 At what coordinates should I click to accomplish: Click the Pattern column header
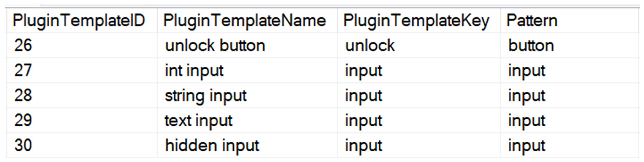pyautogui.click(x=532, y=21)
